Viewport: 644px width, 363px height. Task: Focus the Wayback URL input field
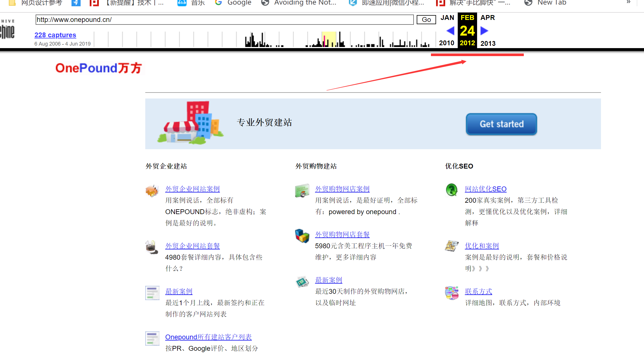[x=224, y=20]
